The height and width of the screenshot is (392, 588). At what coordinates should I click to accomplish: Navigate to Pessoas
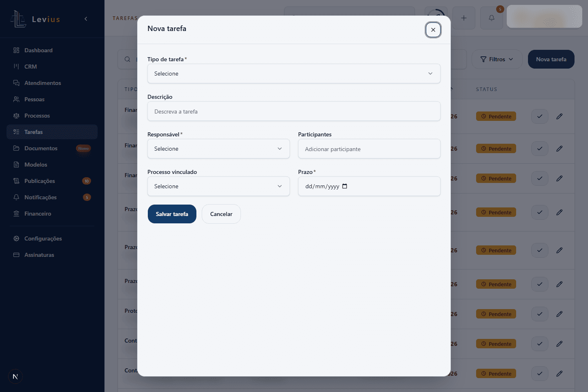[52, 99]
